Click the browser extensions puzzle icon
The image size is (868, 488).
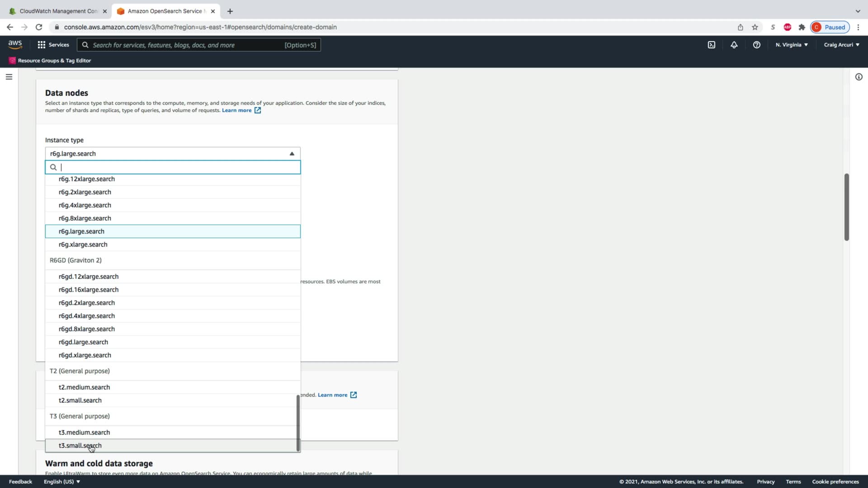(x=802, y=27)
